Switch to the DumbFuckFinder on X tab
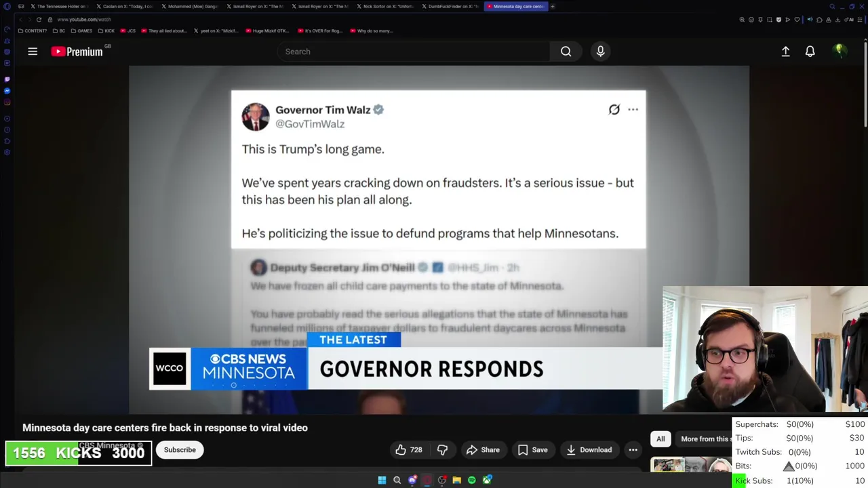Image resolution: width=868 pixels, height=488 pixels. point(450,6)
